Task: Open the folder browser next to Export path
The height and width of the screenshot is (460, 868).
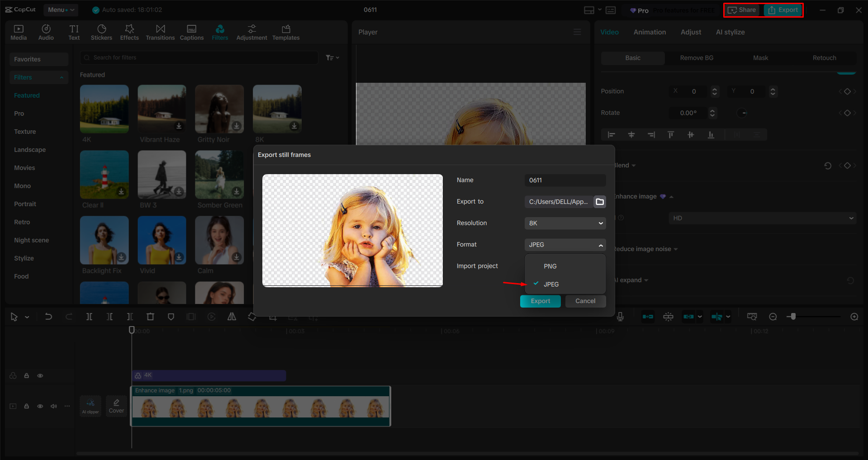Action: click(599, 202)
